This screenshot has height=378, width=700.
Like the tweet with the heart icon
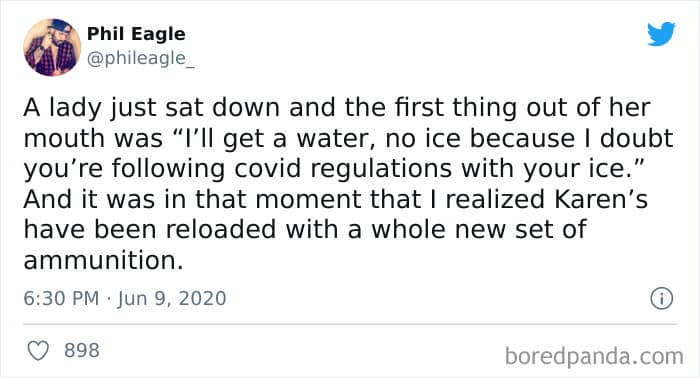pyautogui.click(x=38, y=350)
